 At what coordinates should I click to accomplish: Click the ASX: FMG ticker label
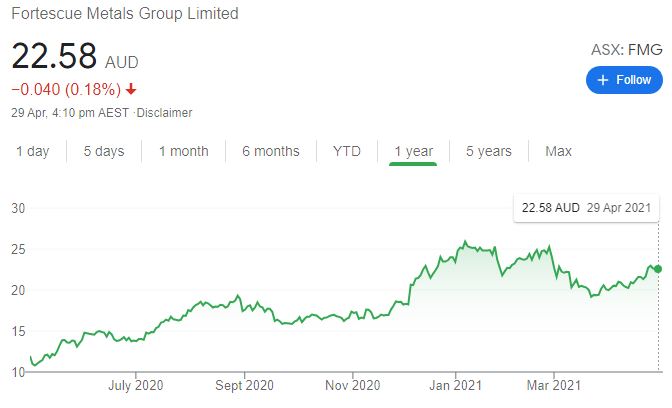pos(626,49)
